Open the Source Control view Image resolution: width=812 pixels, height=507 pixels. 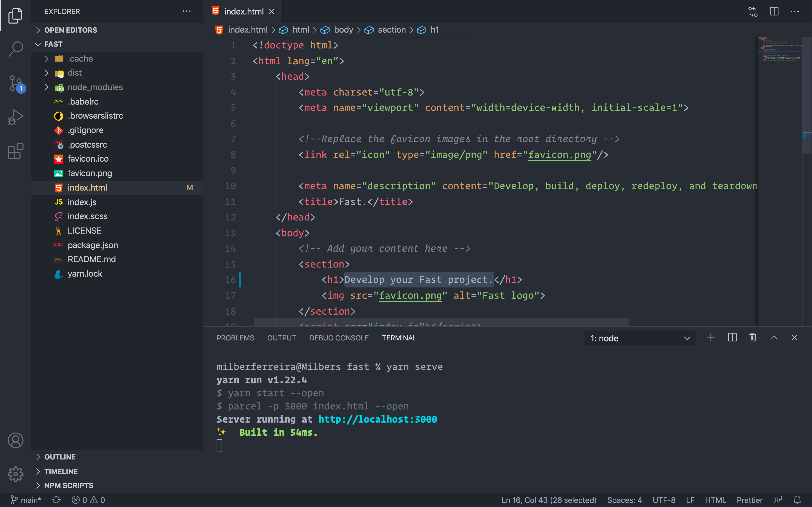(x=15, y=83)
